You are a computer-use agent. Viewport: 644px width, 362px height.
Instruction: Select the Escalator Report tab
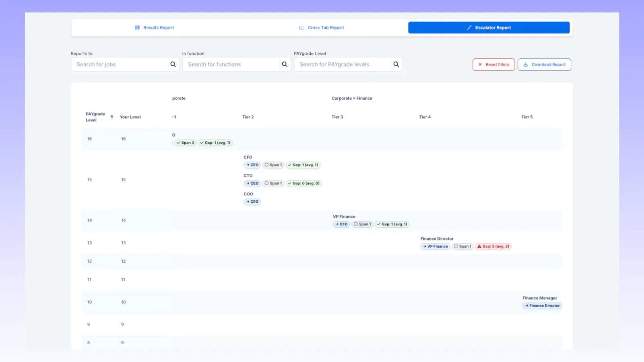pos(489,28)
